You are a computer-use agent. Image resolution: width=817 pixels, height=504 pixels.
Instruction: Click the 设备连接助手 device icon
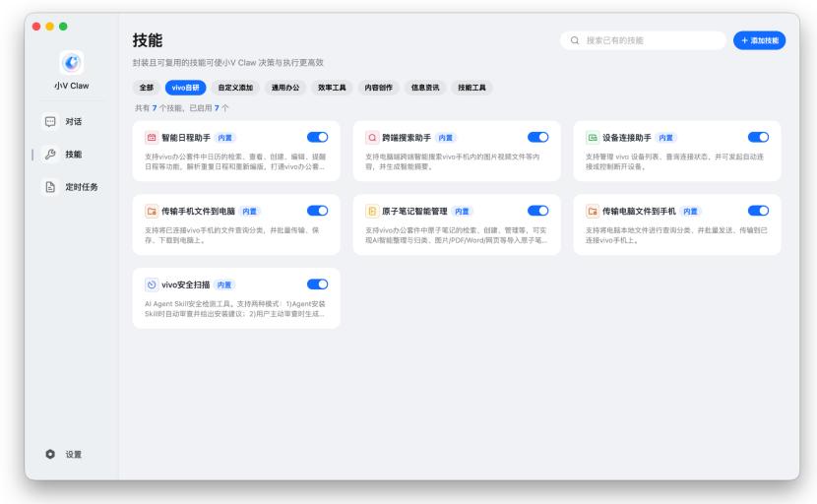pyautogui.click(x=593, y=138)
